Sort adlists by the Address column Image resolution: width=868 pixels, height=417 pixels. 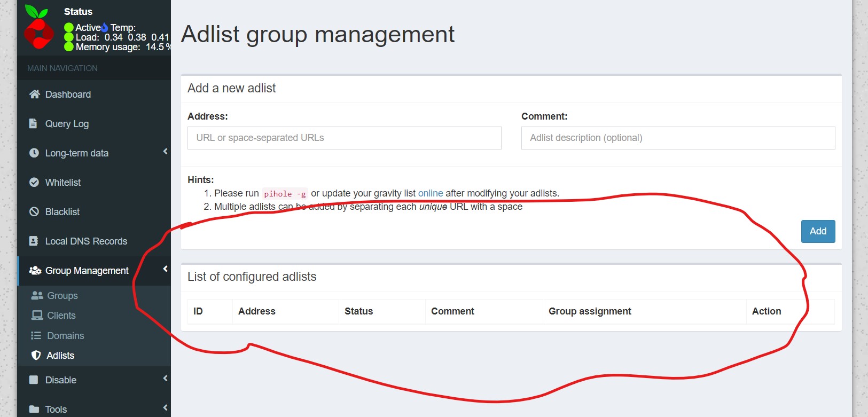257,311
